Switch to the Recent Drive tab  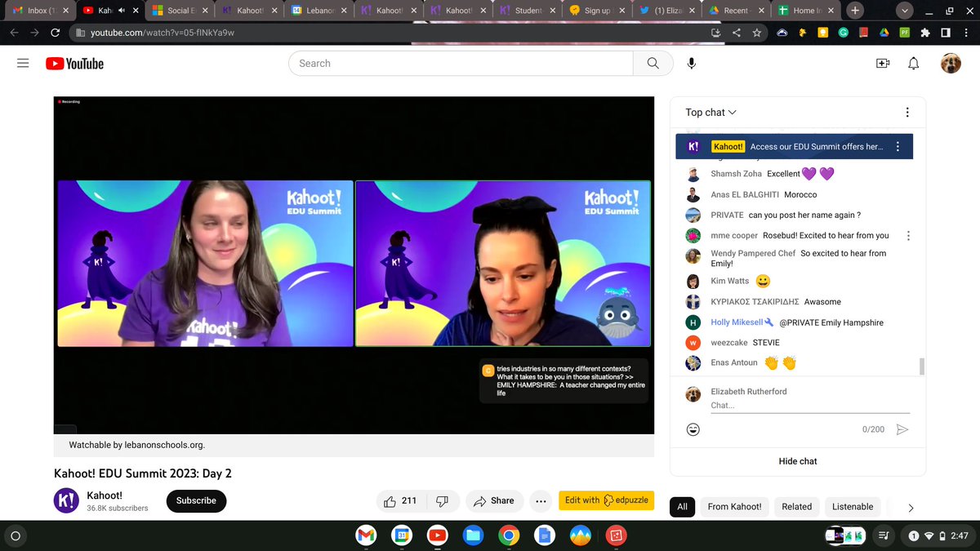tap(736, 11)
